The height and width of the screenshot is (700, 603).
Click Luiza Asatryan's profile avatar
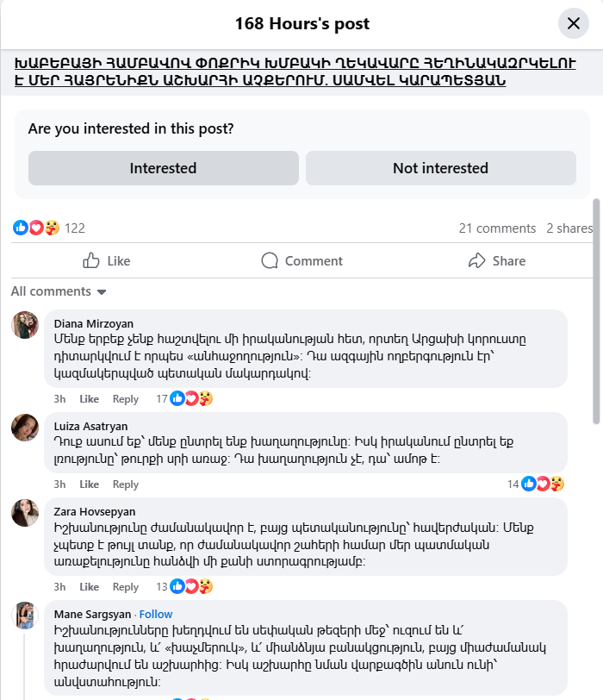tap(25, 427)
